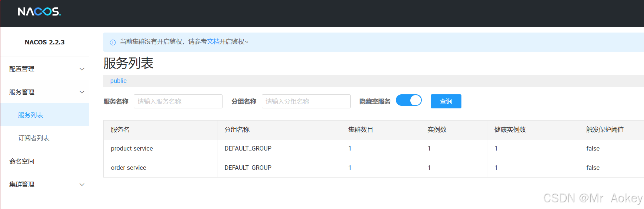
Task: Click false in the product-service row
Action: tap(593, 148)
